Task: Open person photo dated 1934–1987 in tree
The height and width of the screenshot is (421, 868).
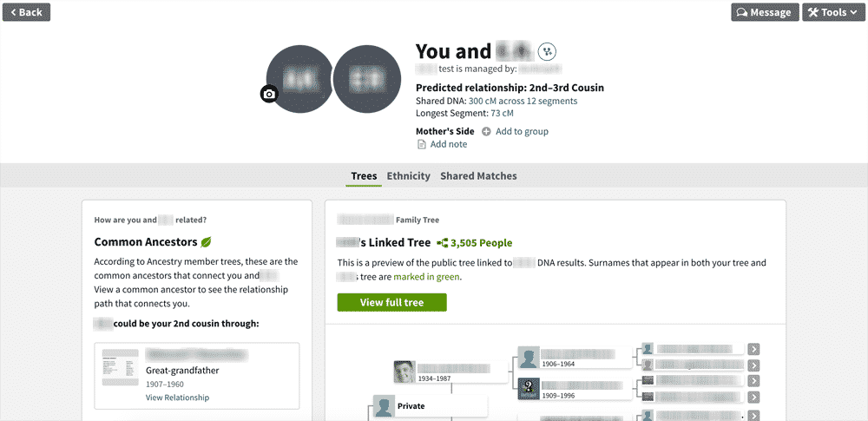Action: pyautogui.click(x=404, y=372)
